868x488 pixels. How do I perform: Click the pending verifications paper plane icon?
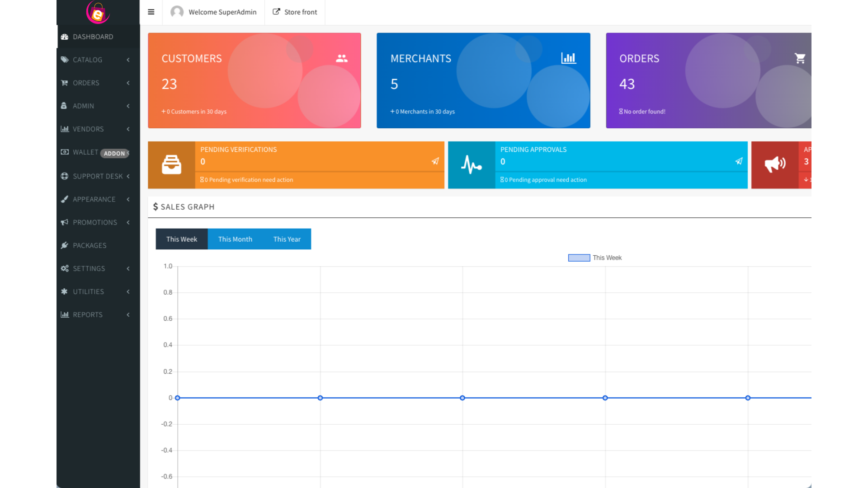pyautogui.click(x=435, y=161)
